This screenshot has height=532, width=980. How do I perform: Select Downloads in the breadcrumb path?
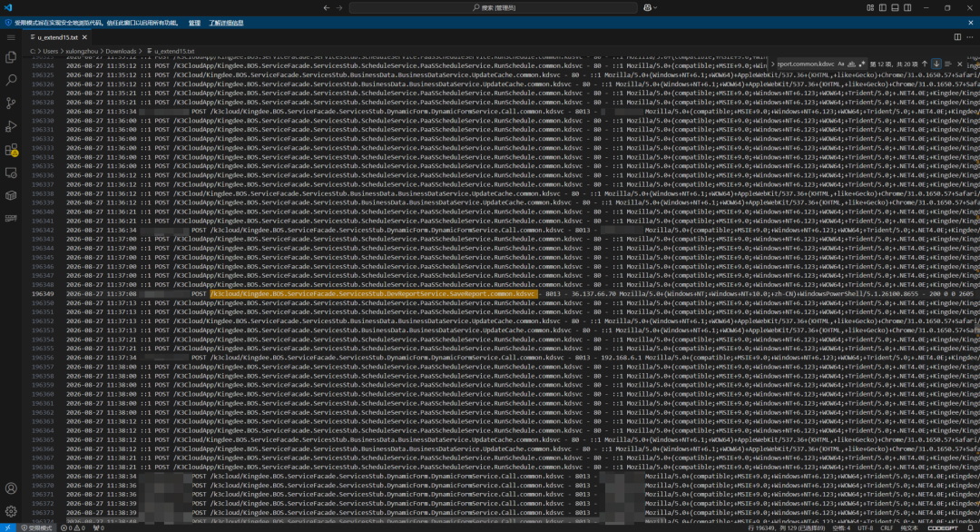121,51
